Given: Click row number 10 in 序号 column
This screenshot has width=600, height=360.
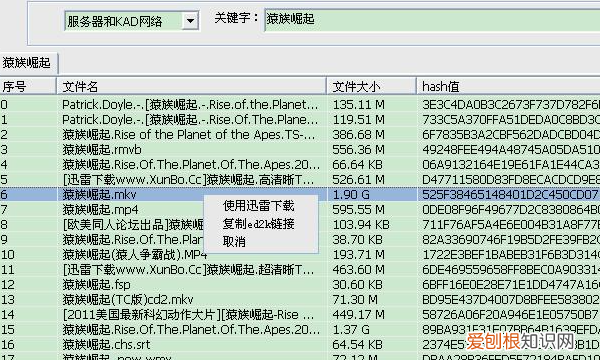Looking at the screenshot, I should point(8,255).
